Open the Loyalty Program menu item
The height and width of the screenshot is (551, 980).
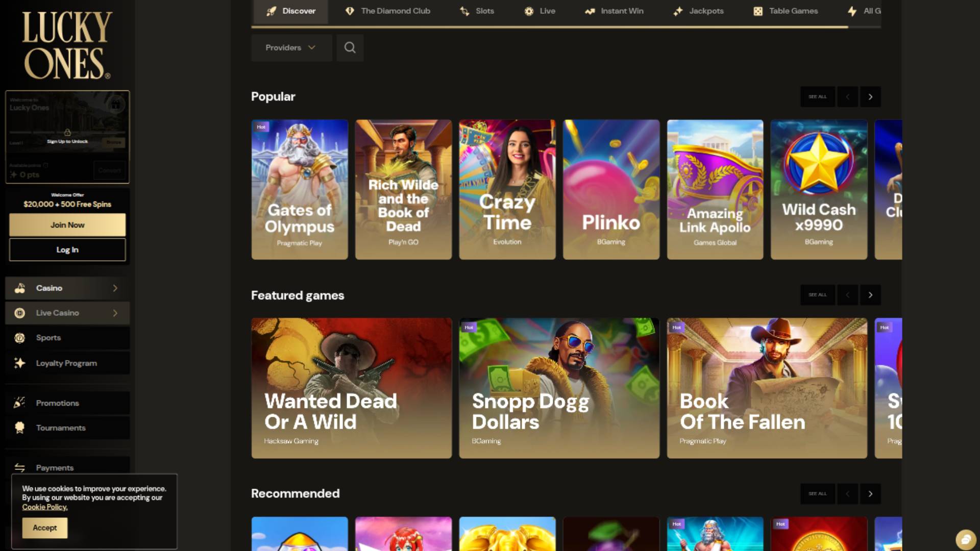click(67, 363)
